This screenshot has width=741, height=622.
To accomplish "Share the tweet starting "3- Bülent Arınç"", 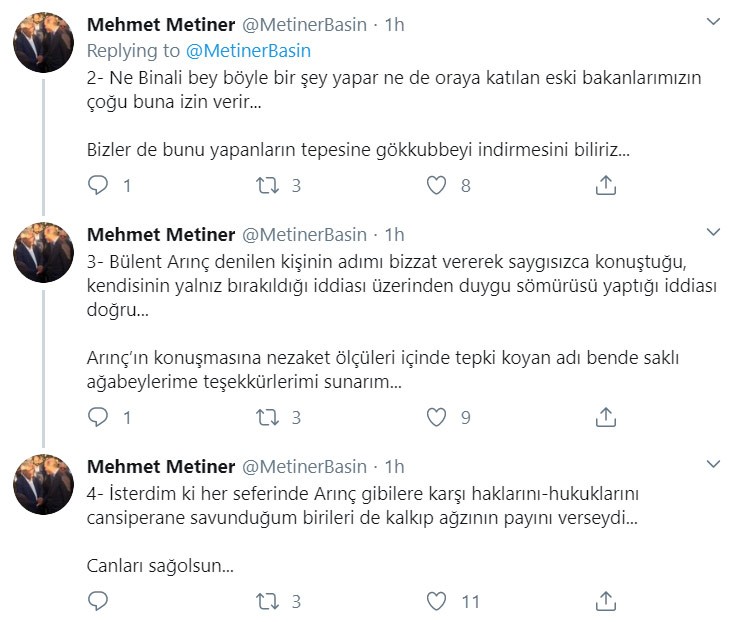I will [605, 416].
